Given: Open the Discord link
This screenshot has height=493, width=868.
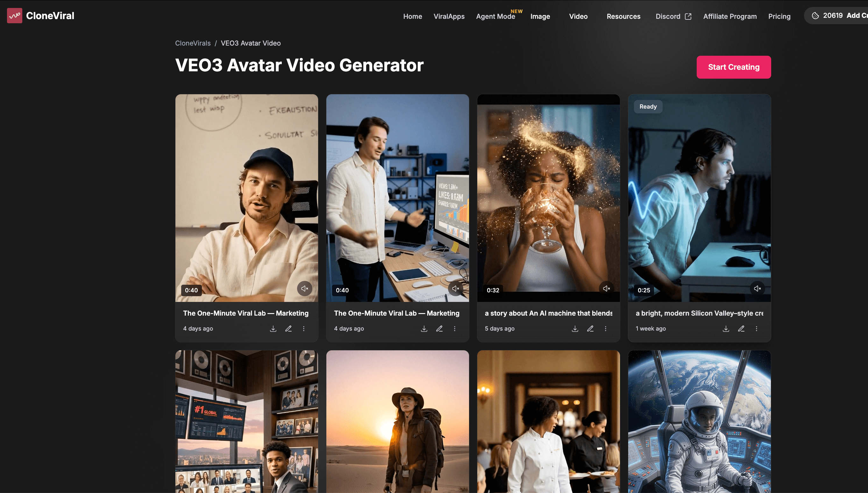Looking at the screenshot, I should 673,16.
